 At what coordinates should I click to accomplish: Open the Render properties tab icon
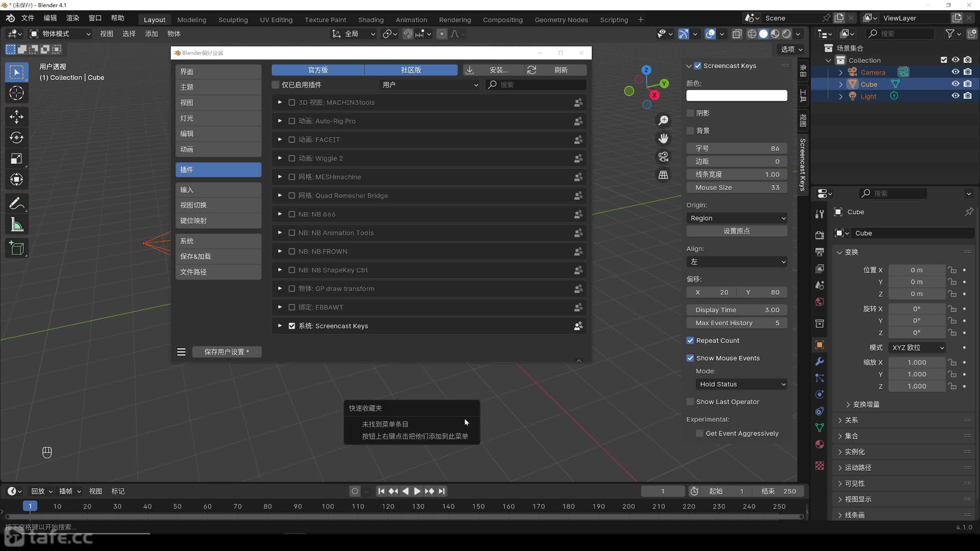coord(820,235)
